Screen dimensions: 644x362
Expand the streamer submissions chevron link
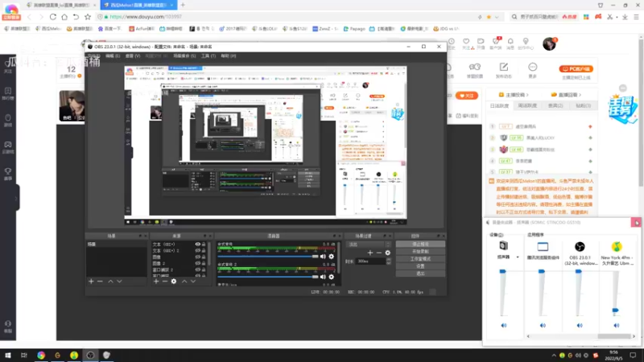(x=514, y=95)
